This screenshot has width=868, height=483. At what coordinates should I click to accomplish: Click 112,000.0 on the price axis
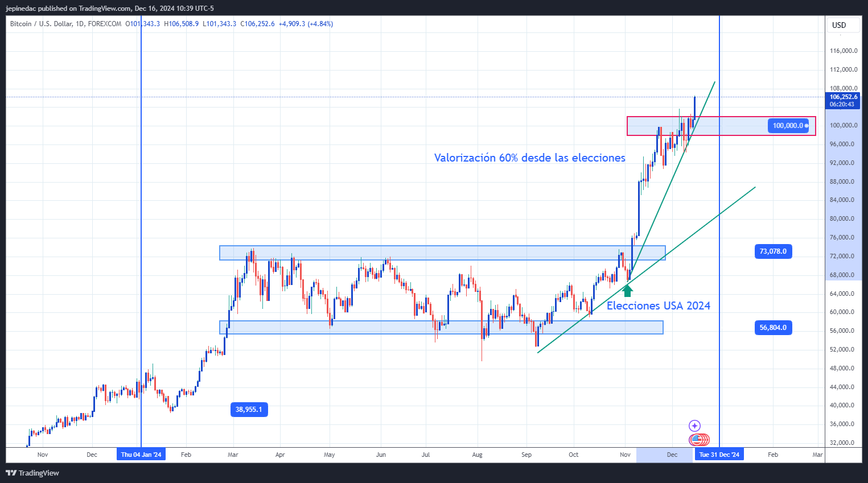844,69
